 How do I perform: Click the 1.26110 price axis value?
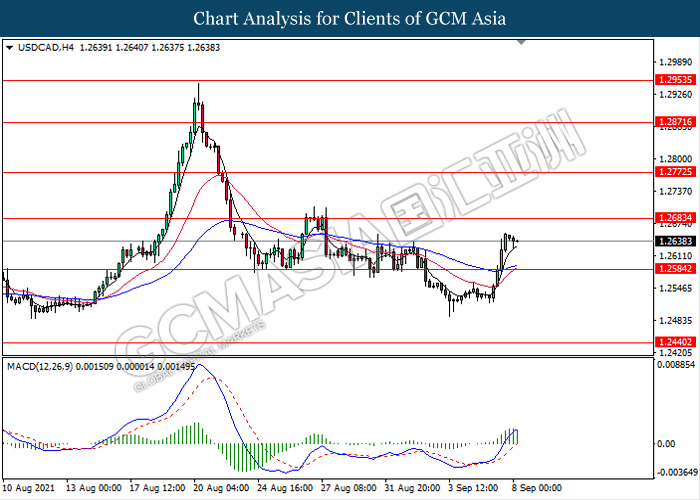pyautogui.click(x=676, y=256)
